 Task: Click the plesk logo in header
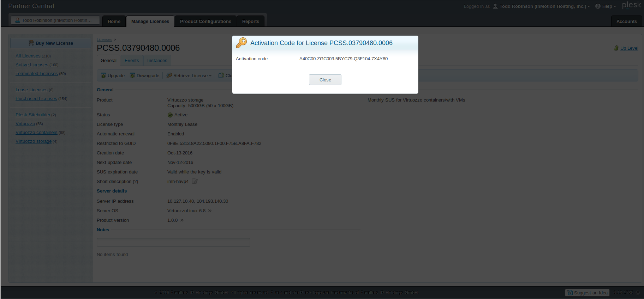click(631, 5)
